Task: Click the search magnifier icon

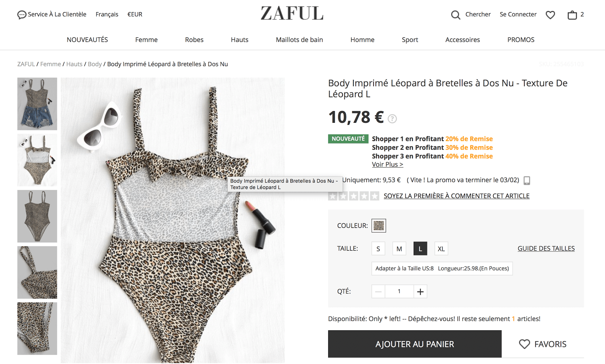Action: (x=456, y=15)
